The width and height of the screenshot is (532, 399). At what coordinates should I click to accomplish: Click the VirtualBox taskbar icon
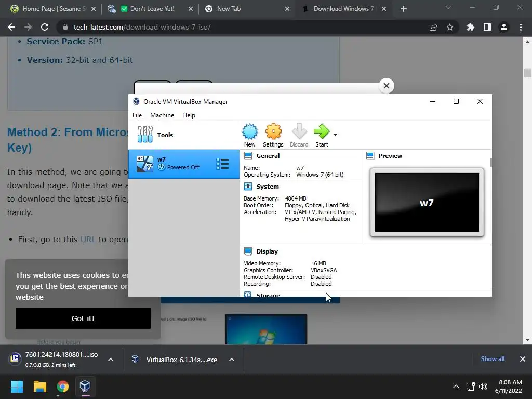[x=85, y=387]
